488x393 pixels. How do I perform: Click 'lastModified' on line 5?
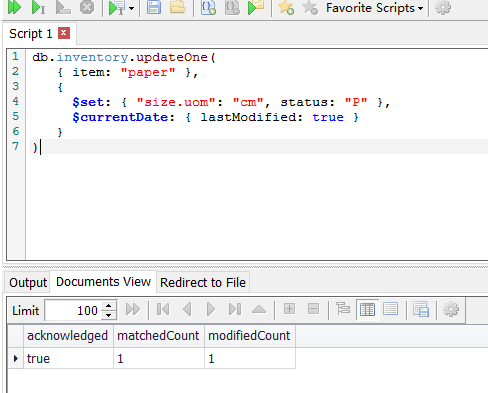[248, 117]
